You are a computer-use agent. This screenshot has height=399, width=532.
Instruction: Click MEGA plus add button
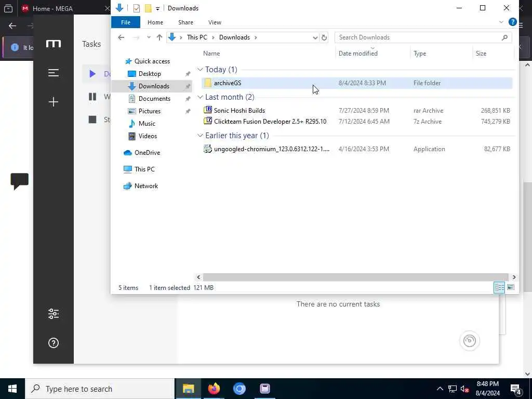(x=54, y=102)
